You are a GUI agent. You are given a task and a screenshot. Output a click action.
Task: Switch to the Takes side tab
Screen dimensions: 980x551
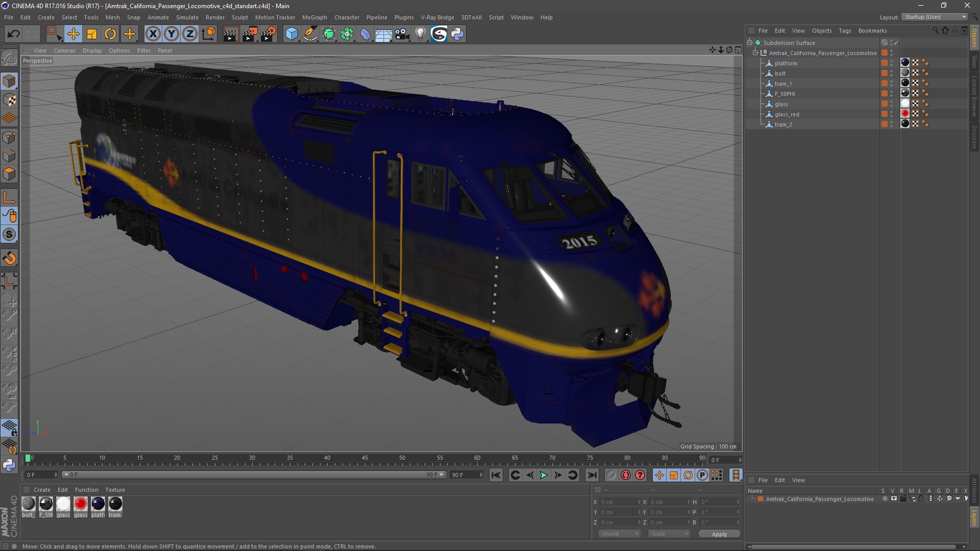(974, 61)
